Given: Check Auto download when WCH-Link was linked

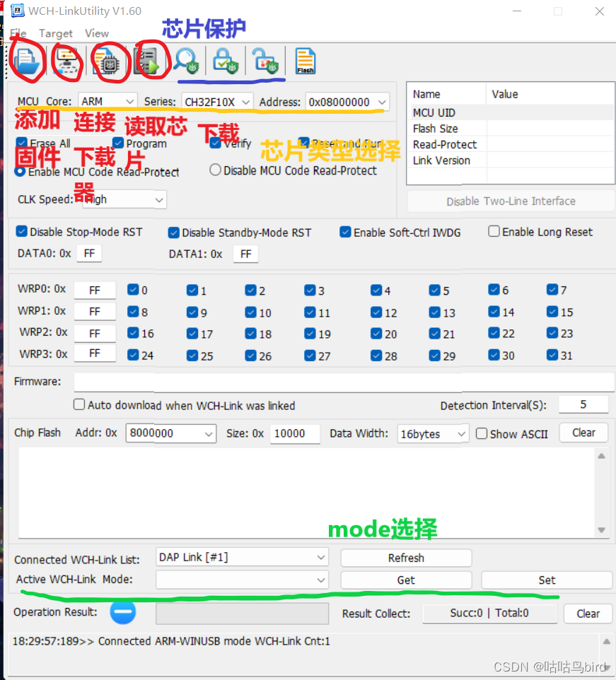Looking at the screenshot, I should click(79, 404).
